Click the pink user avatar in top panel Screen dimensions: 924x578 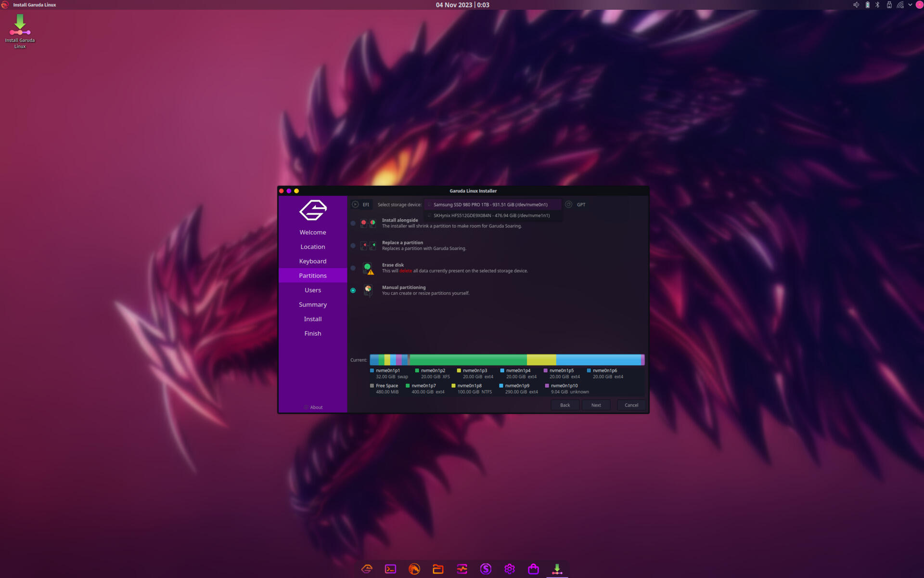coord(919,5)
